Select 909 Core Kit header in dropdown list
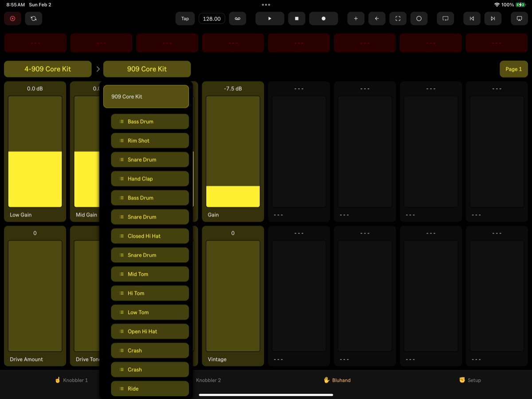The image size is (532, 399). (146, 96)
